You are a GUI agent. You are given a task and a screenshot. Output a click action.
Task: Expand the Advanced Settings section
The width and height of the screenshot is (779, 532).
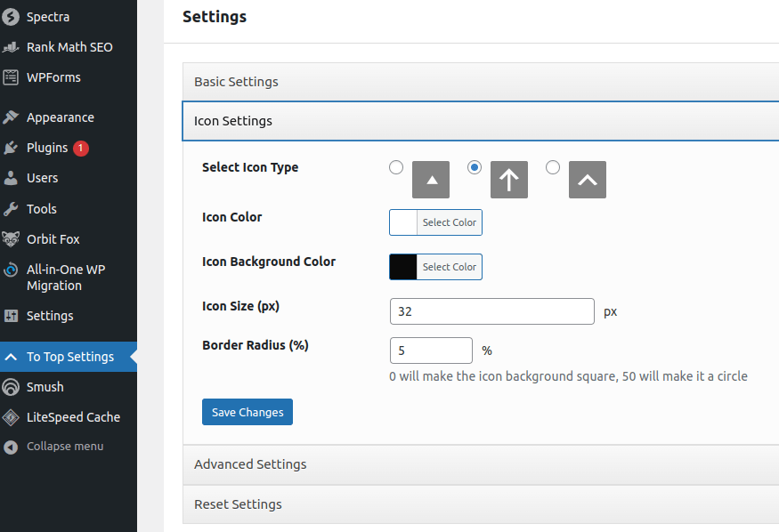point(250,464)
